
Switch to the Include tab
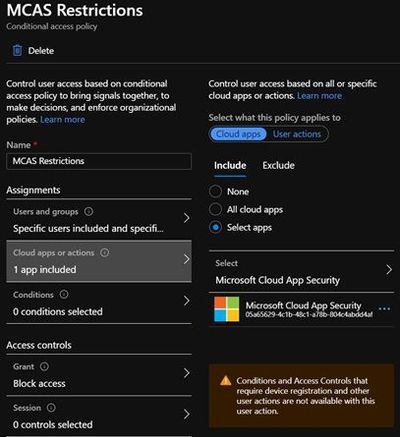tap(230, 165)
